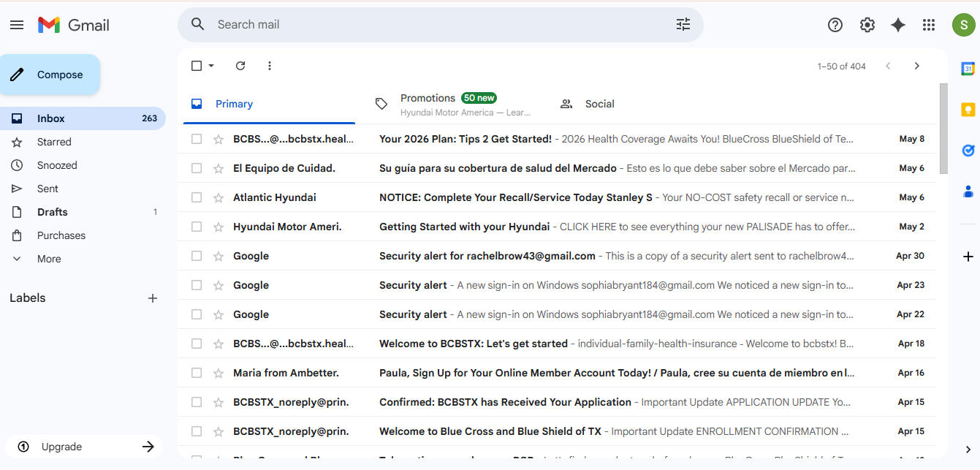The width and height of the screenshot is (980, 470).
Task: Switch to the Promotions tab
Action: pos(454,104)
